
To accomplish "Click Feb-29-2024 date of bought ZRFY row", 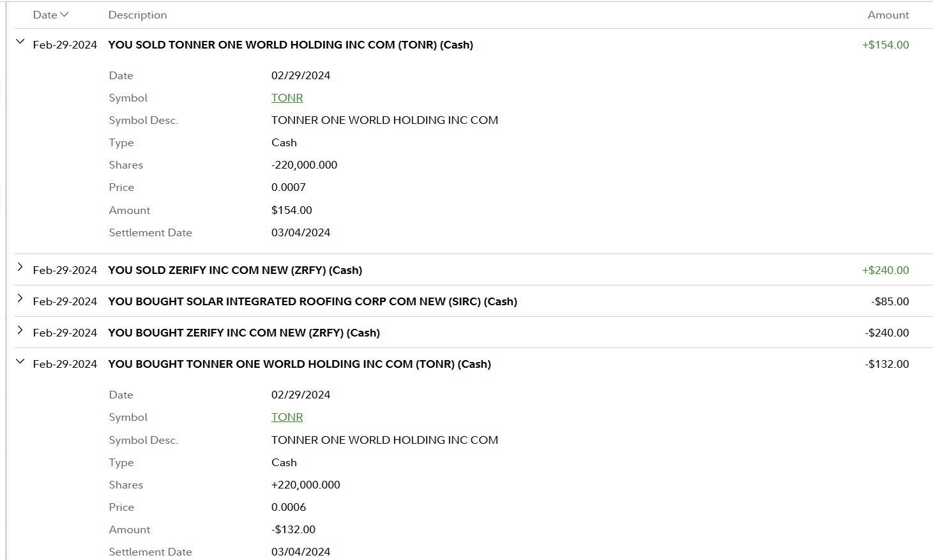I will point(65,333).
